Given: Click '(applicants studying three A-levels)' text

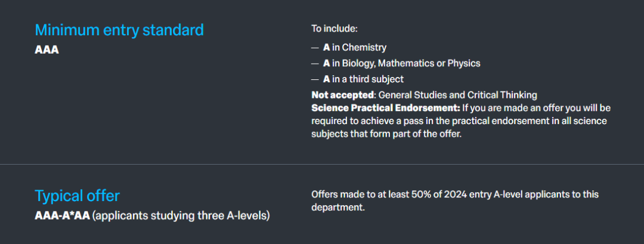Looking at the screenshot, I should tap(181, 215).
